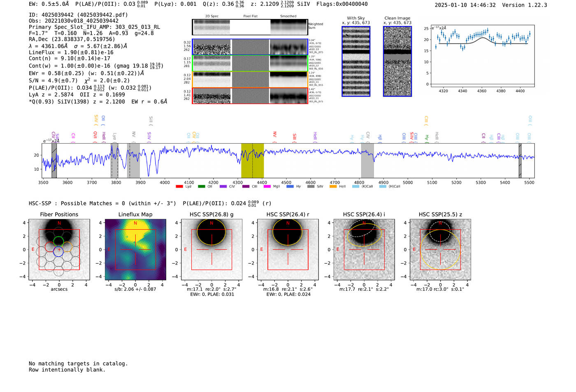Click the λ = 4361.06Å wavelength line
The width and height of the screenshot is (576, 392).
coord(78,46)
